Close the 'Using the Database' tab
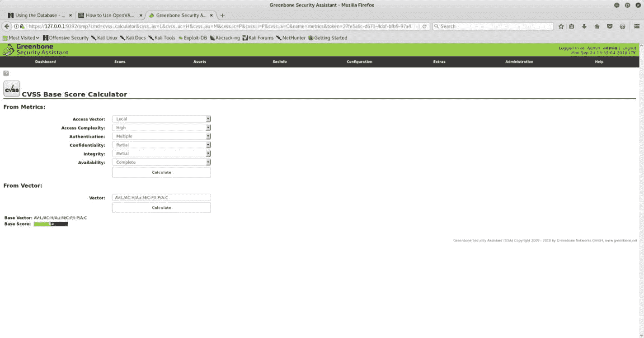The image size is (644, 338). pyautogui.click(x=71, y=15)
